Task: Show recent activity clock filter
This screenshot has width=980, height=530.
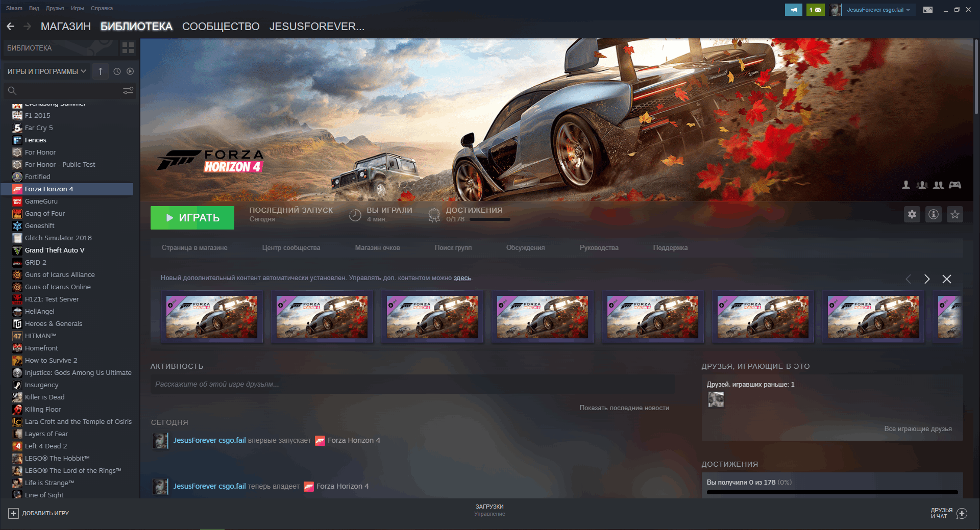Action: click(x=117, y=71)
